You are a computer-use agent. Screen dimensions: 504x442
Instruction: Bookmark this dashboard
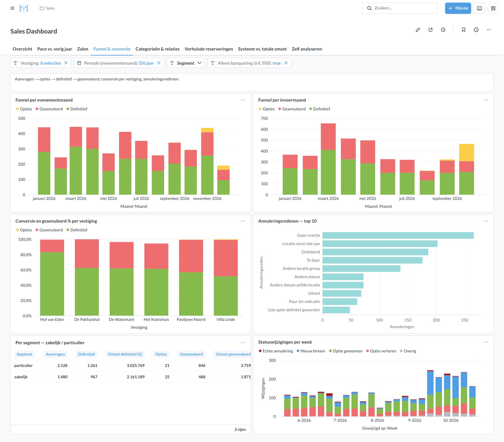463,30
